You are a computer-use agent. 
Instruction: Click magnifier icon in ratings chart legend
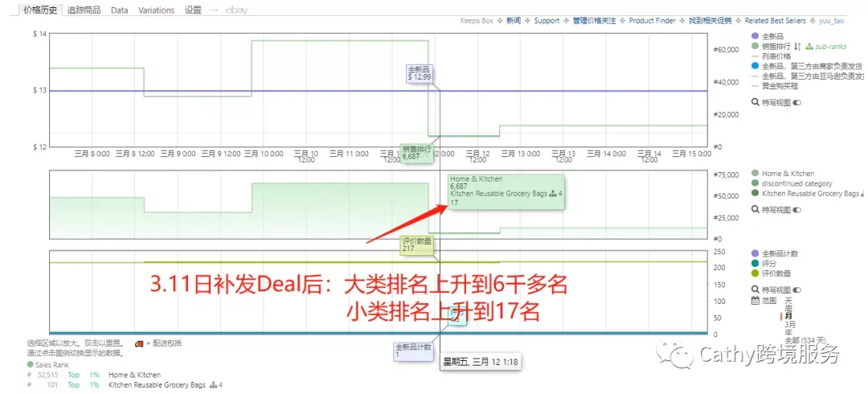click(x=755, y=289)
